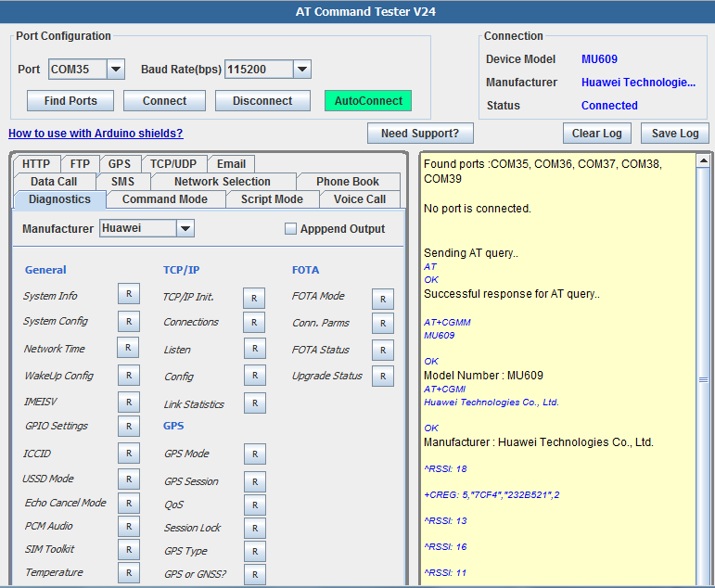Click R button next to Echo Cancel Mode

(x=129, y=504)
